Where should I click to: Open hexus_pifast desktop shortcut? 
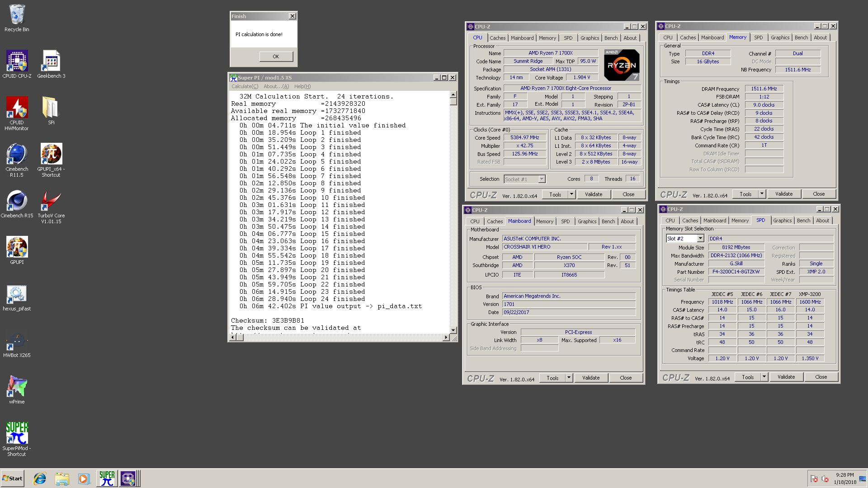click(17, 298)
